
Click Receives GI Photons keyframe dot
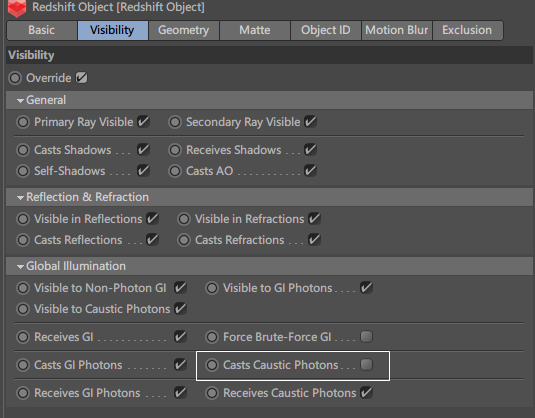23,393
